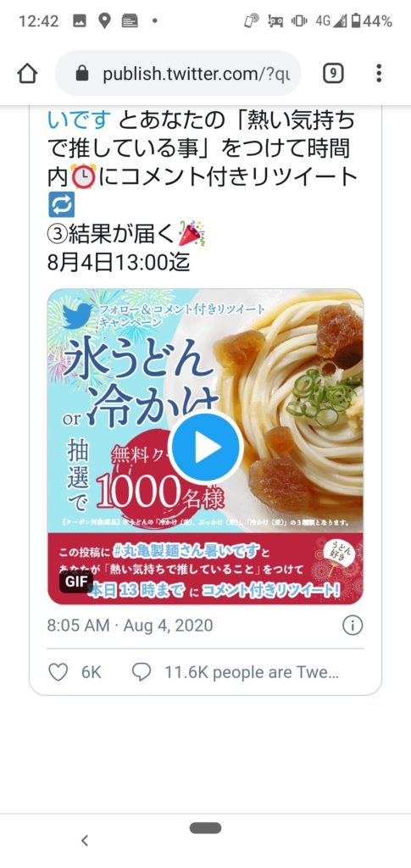This screenshot has width=411, height=868.
Task: Tap the Android back arrow
Action: (85, 841)
